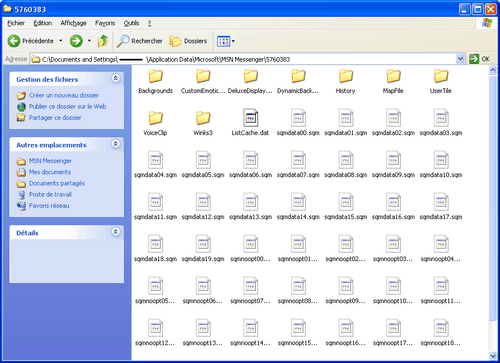This screenshot has height=363, width=500.
Task: Collapse the Autres emplacements panel
Action: [116, 144]
